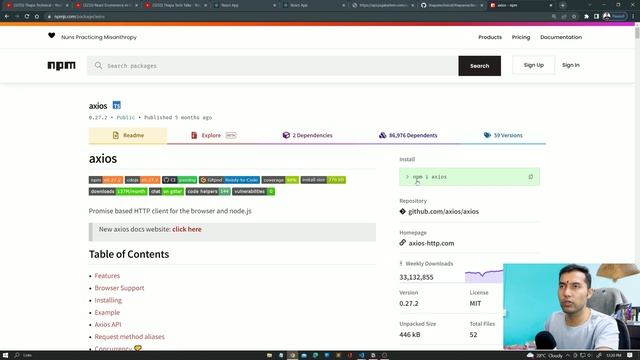Image resolution: width=640 pixels, height=360 pixels.
Task: Click the Sign In link
Action: click(x=571, y=65)
